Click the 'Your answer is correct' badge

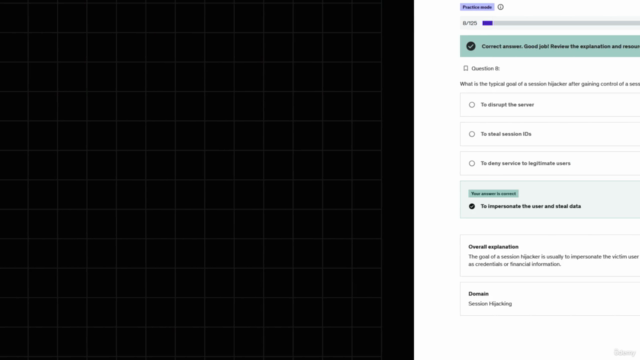pos(493,193)
